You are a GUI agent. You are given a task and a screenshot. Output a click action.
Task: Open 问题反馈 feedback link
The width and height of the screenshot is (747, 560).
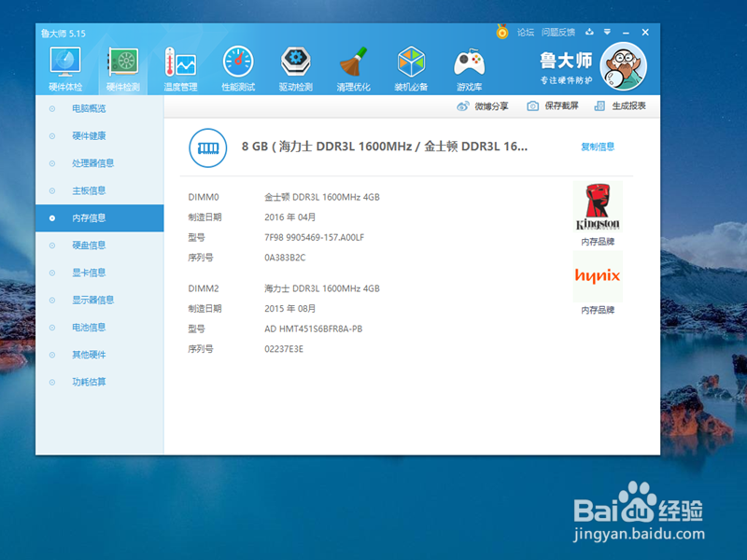point(558,33)
